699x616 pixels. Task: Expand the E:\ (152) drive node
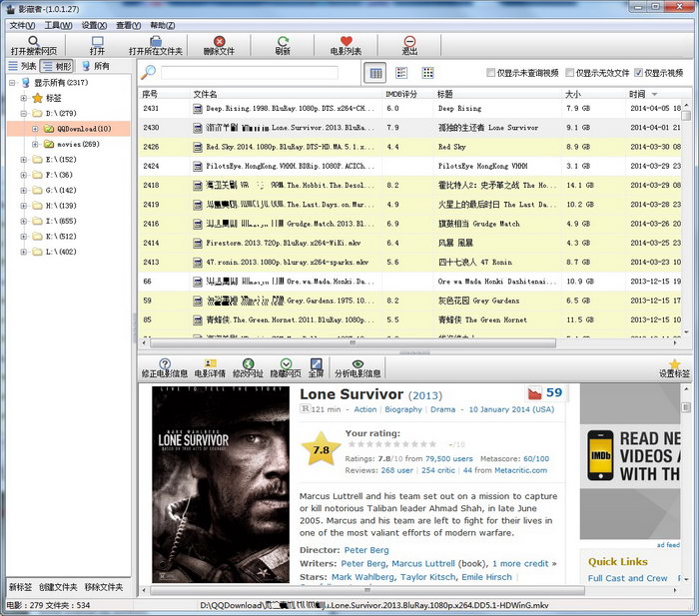coord(24,160)
